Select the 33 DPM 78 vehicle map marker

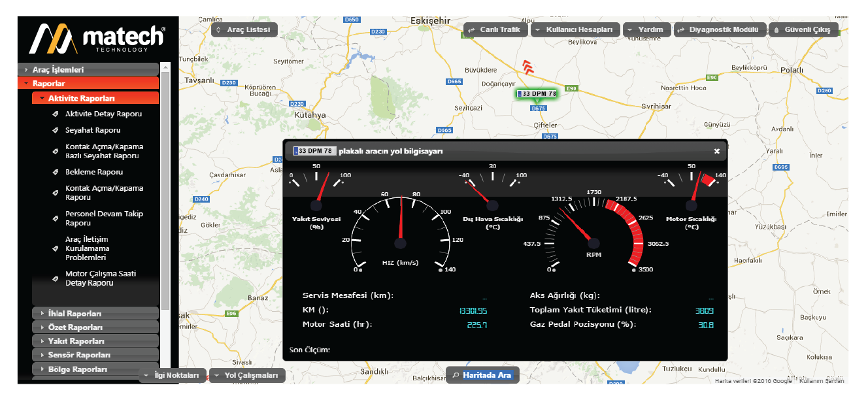coord(536,94)
